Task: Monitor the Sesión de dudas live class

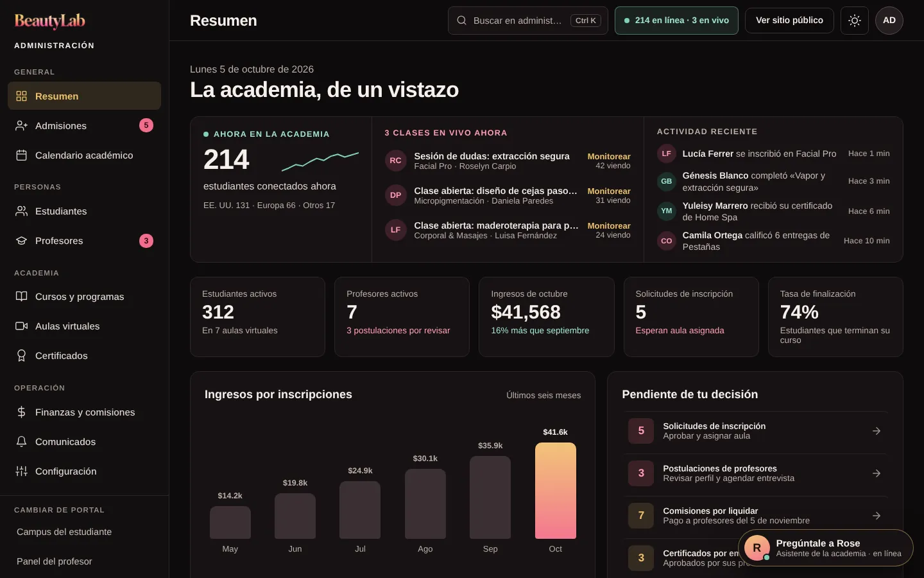Action: (609, 157)
